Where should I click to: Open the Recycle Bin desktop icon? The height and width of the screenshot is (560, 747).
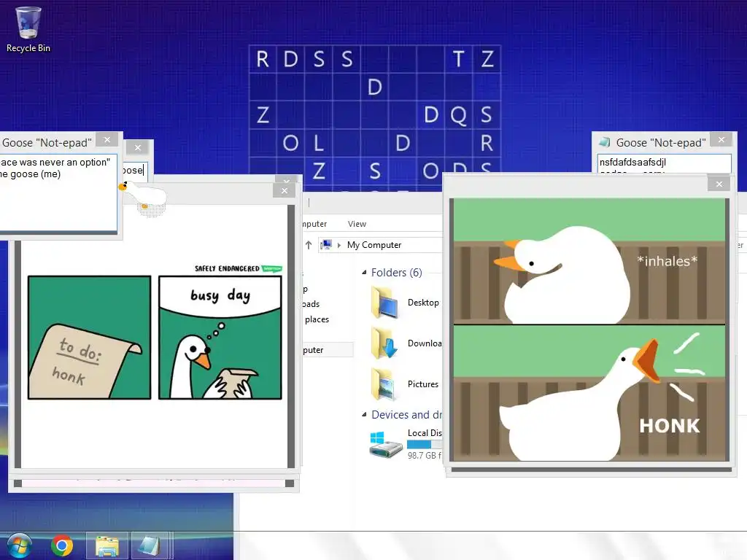28,28
